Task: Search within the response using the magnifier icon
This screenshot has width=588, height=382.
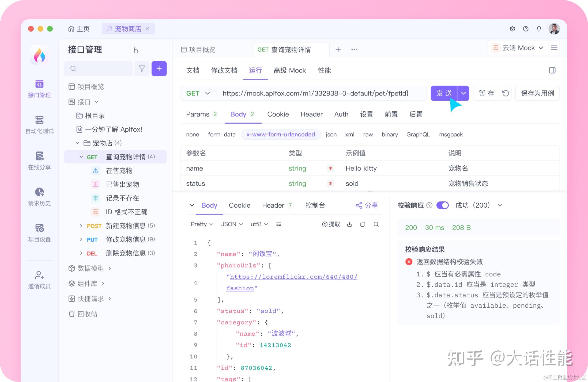Action: click(376, 224)
